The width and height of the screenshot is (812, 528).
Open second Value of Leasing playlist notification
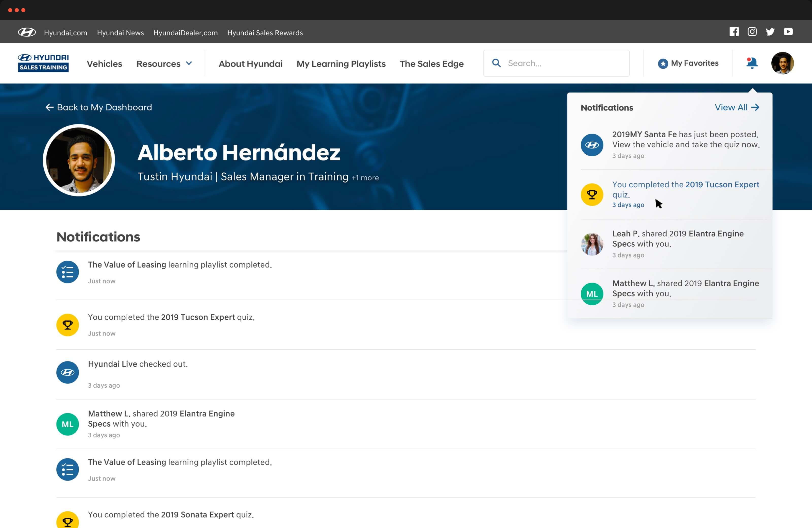coord(406,473)
